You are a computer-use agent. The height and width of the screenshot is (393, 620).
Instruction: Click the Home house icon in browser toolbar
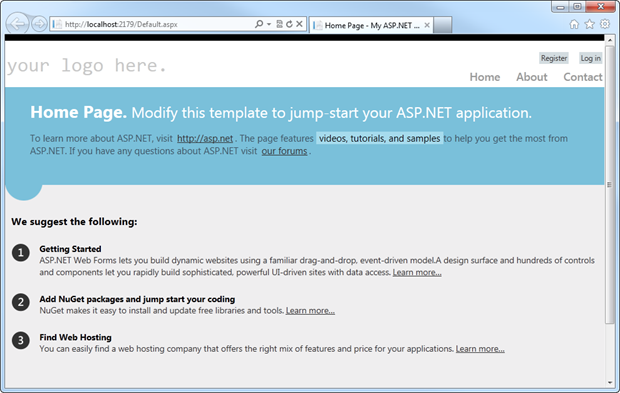574,25
